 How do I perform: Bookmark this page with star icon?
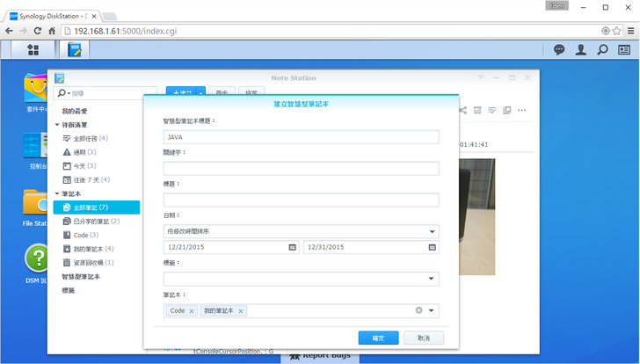(x=617, y=31)
